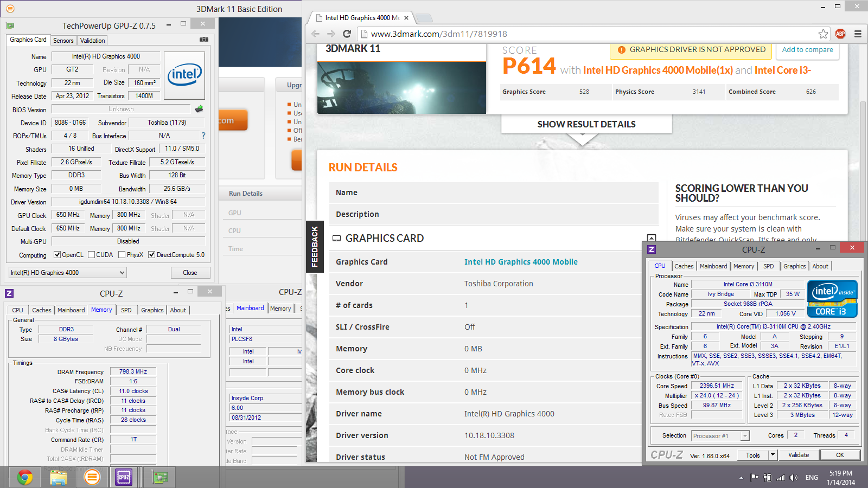The image size is (868, 488).
Task: Click the warning icon next to Graphics Driver Not Approved
Action: pyautogui.click(x=622, y=49)
